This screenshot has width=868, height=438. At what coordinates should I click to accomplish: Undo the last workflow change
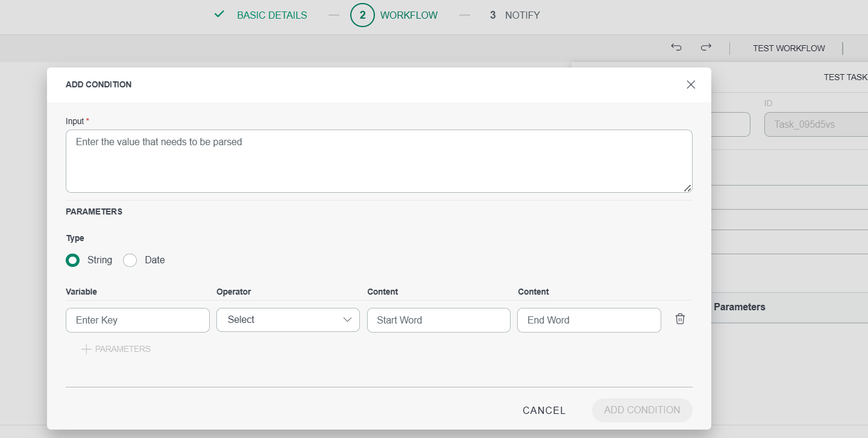pyautogui.click(x=676, y=48)
